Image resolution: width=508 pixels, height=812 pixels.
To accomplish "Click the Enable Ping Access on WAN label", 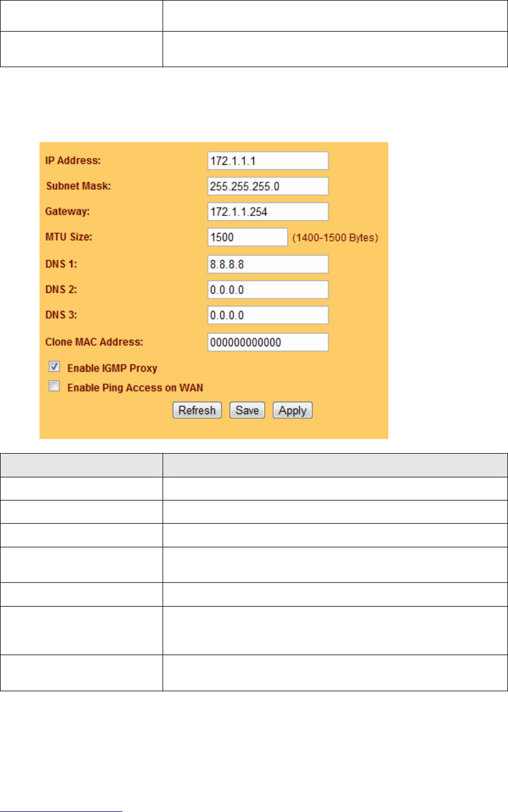I will (x=135, y=388).
